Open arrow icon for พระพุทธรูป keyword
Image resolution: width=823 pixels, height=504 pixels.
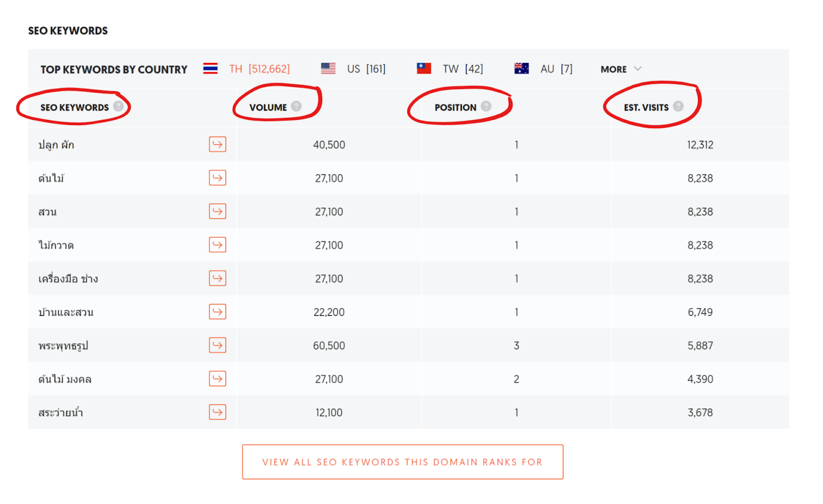218,345
